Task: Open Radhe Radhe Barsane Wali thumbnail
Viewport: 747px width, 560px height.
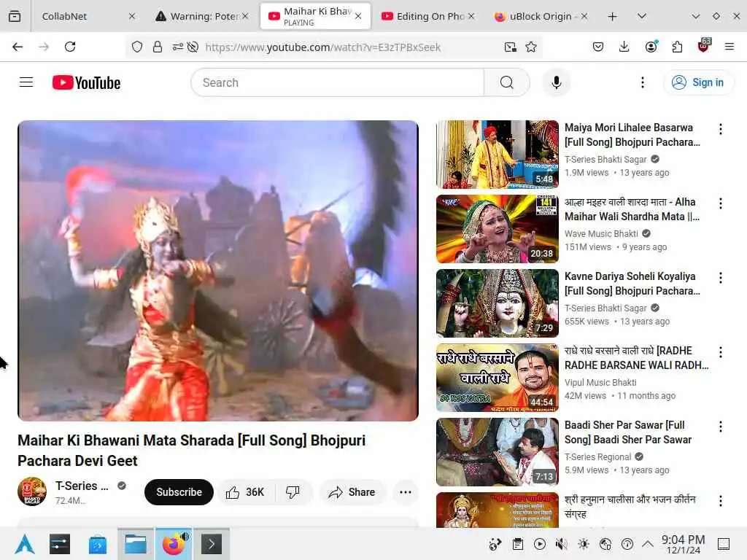Action: (x=498, y=377)
